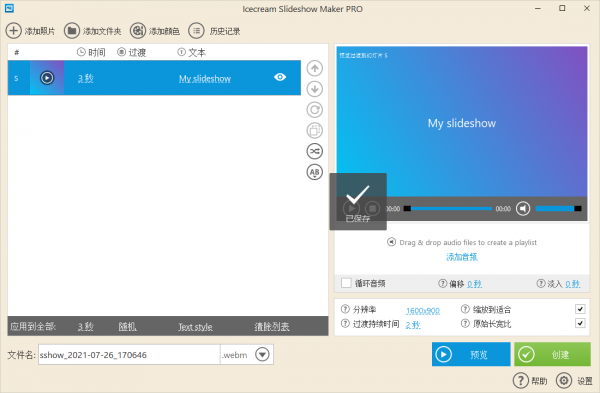
Task: Click the Add folder icon
Action: [72, 31]
